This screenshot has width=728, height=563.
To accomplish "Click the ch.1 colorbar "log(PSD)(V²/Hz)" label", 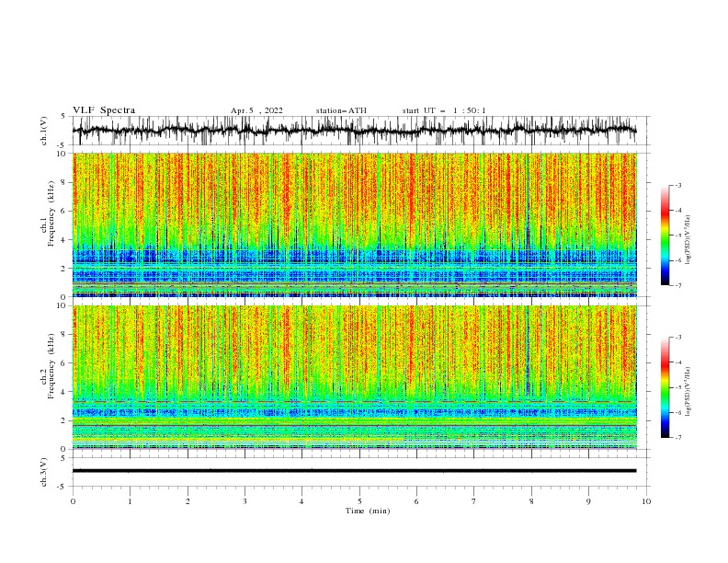I will coord(688,240).
